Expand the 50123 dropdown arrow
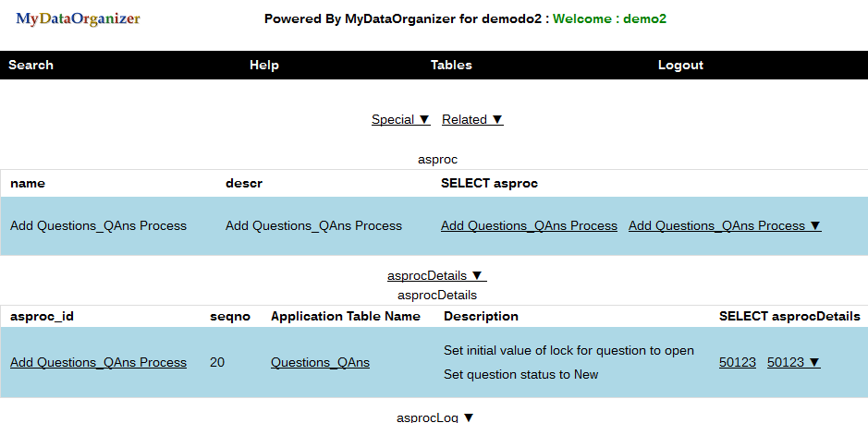The width and height of the screenshot is (868, 423). tap(794, 363)
